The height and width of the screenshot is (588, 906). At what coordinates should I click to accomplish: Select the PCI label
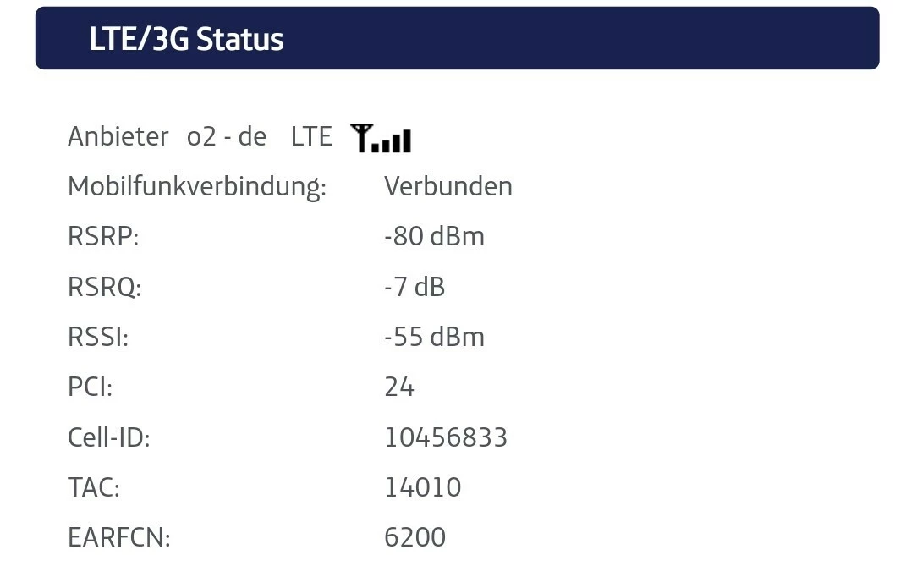pyautogui.click(x=91, y=387)
